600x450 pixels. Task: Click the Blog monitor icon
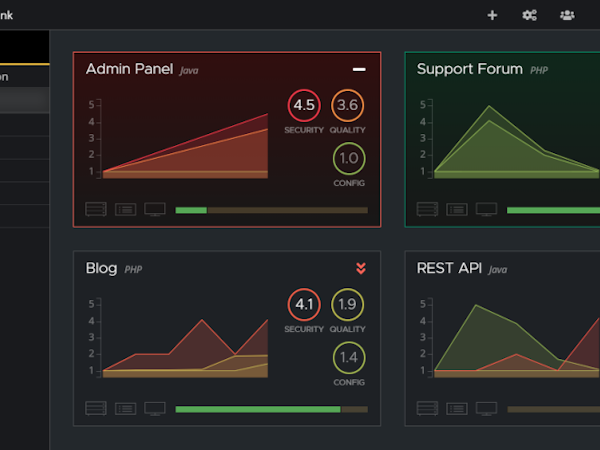click(x=155, y=408)
